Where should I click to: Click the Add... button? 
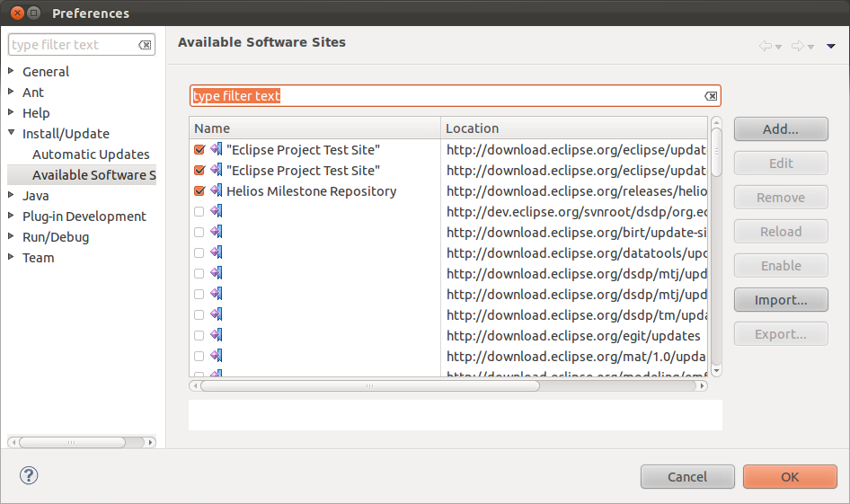point(781,129)
